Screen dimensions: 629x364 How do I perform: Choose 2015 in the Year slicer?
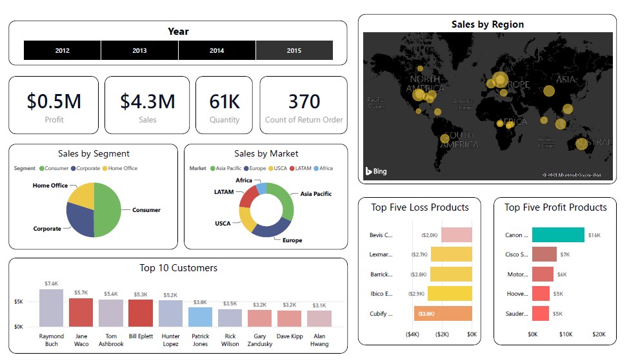[x=294, y=50]
